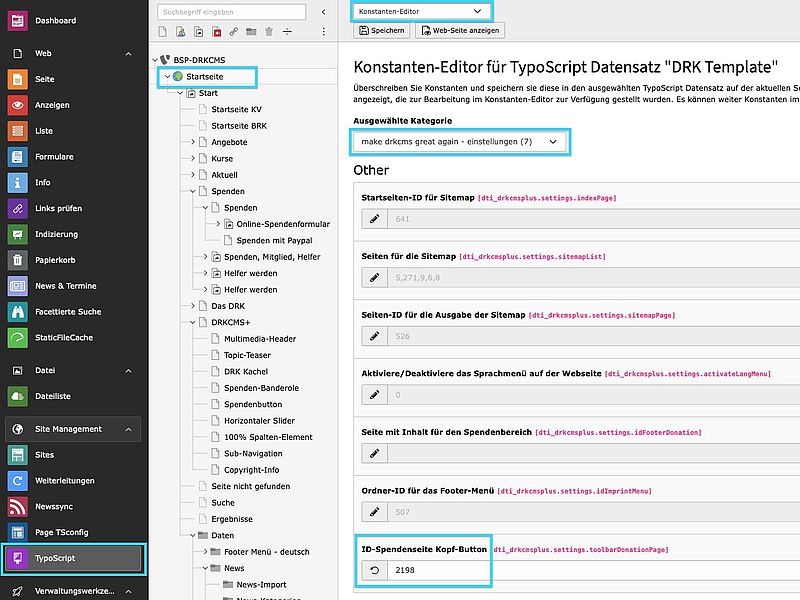Click the Papierkorb recycler module icon
Image resolution: width=800 pixels, height=600 pixels.
pyautogui.click(x=17, y=260)
